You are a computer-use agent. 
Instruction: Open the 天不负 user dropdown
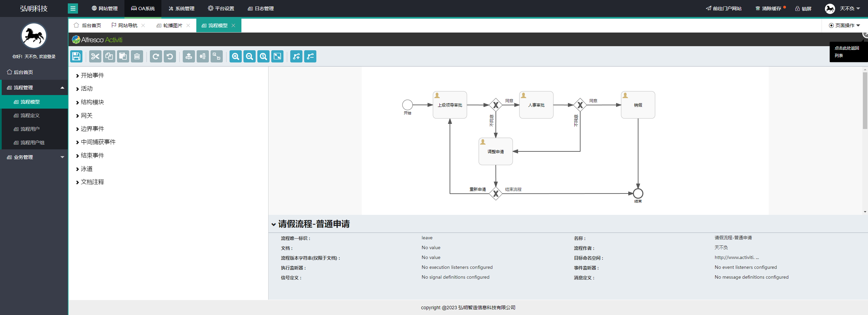850,8
